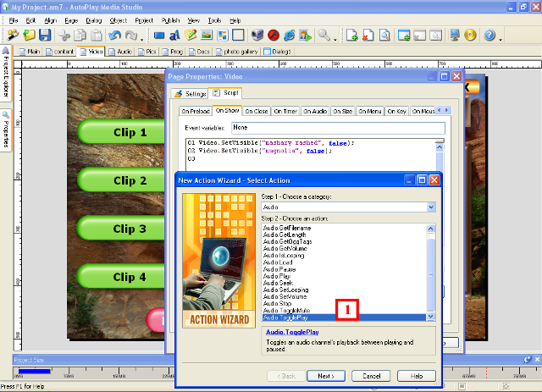This screenshot has height=392, width=542.
Task: Click the Audio.TogglePlay description link
Action: [283, 333]
